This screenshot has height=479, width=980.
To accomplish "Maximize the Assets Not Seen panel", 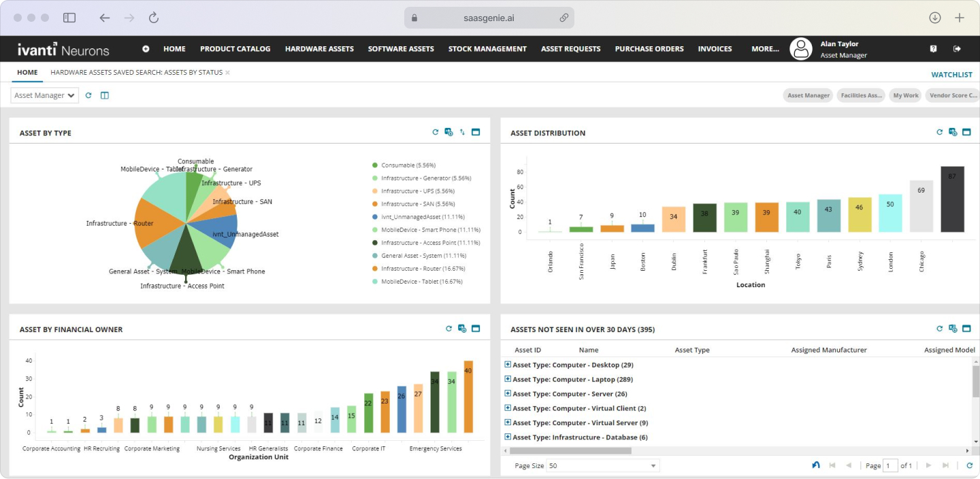I will 966,329.
